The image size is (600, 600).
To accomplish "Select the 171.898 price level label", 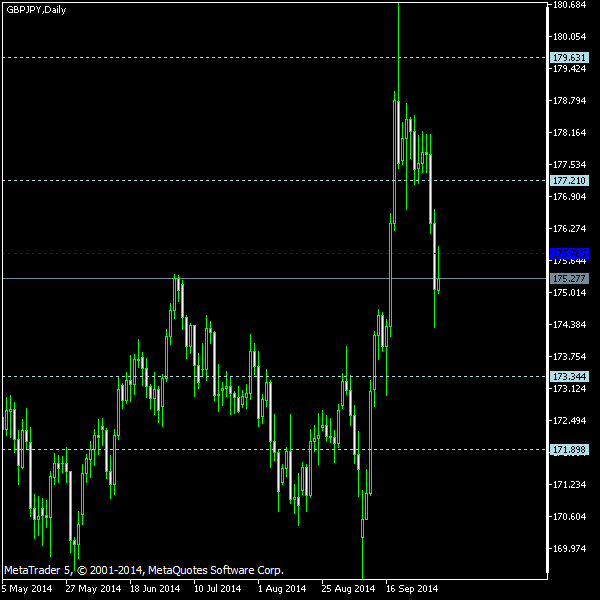I will pos(569,450).
